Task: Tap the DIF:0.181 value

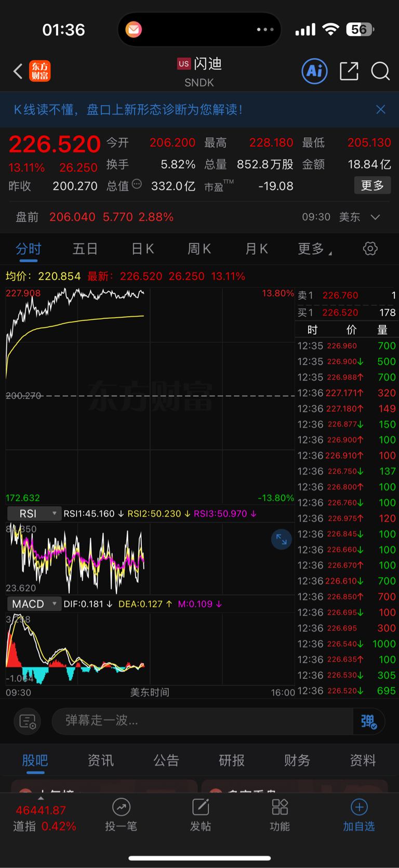Action: (x=88, y=604)
